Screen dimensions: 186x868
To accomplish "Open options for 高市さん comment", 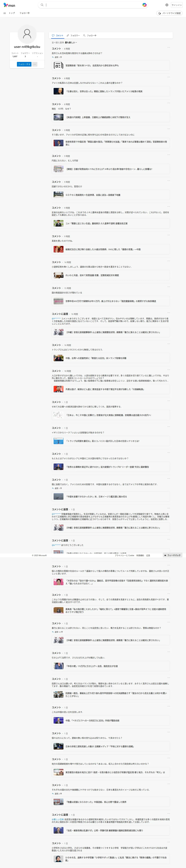I will [168, 47].
